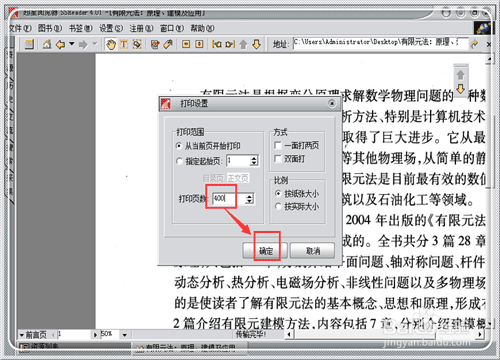Click the home icon in the toolbar
Image resolution: width=500 pixels, height=360 pixels.
47,44
